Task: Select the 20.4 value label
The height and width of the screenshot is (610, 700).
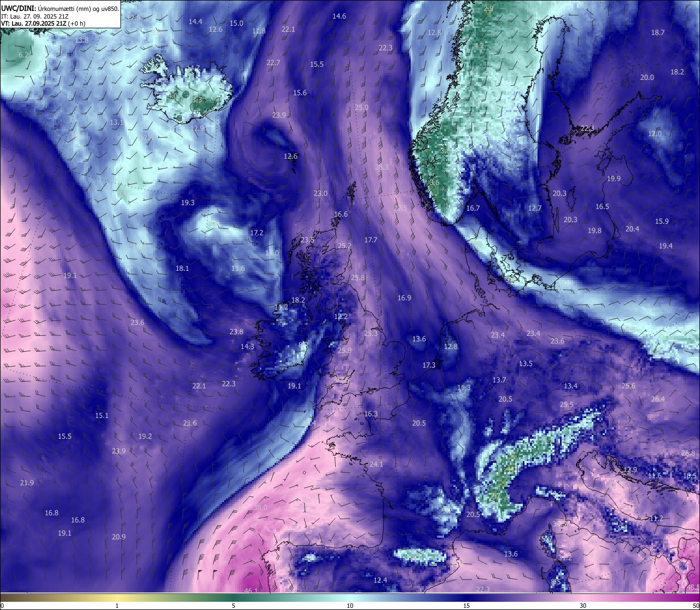Action: pyautogui.click(x=632, y=229)
